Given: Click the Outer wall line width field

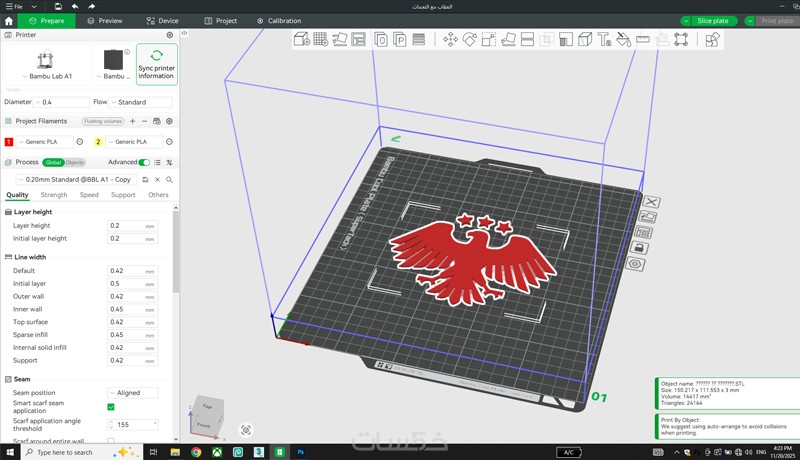Looking at the screenshot, I should (x=133, y=296).
